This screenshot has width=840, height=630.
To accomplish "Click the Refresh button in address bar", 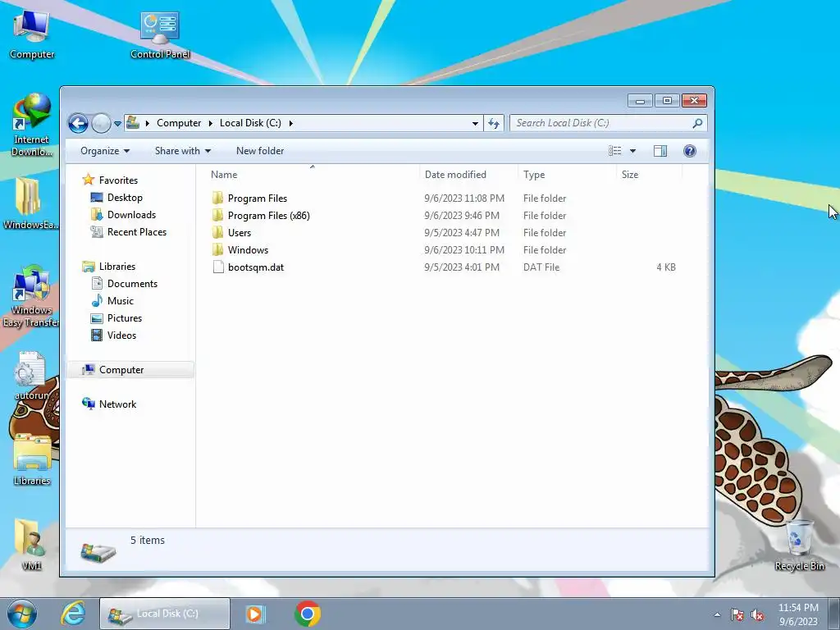I will pyautogui.click(x=493, y=123).
